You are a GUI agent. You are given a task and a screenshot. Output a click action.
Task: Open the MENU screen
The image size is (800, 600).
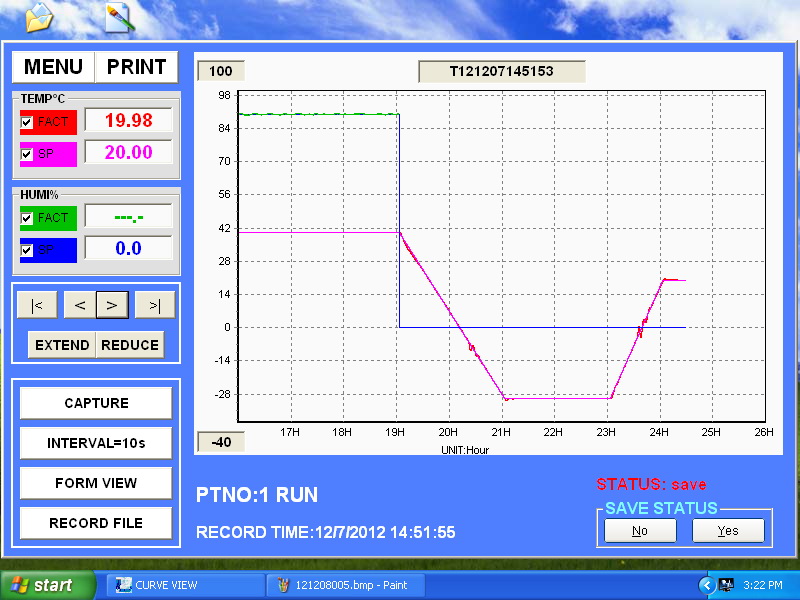pos(53,67)
